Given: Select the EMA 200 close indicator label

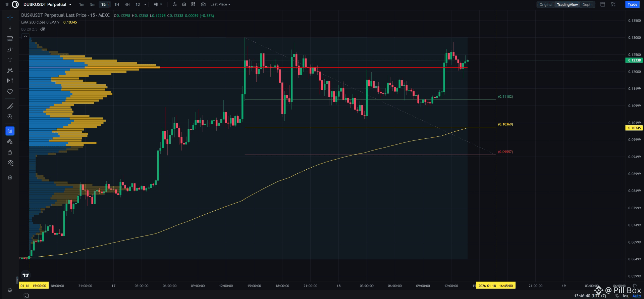Looking at the screenshot, I should [40, 22].
